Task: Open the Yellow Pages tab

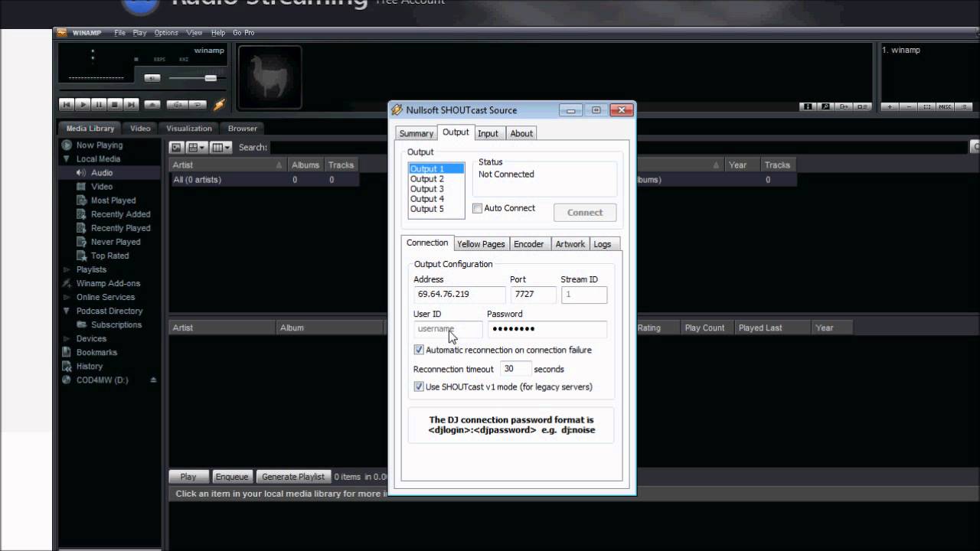Action: 481,244
